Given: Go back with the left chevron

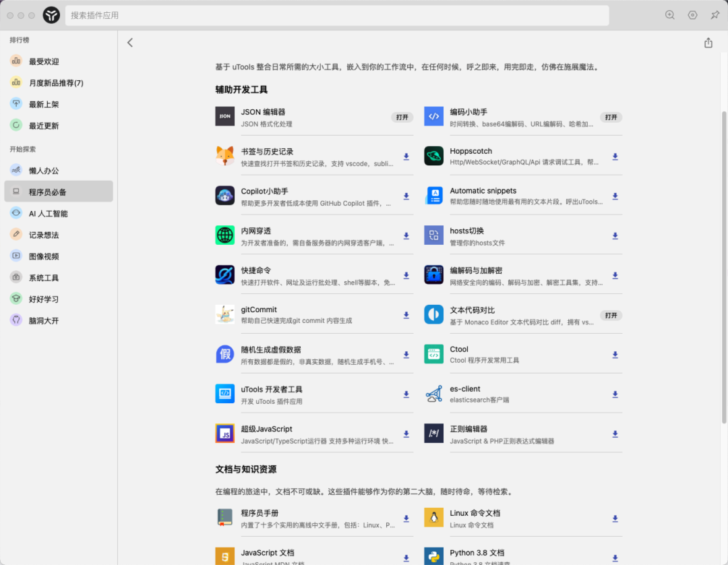Looking at the screenshot, I should [130, 42].
